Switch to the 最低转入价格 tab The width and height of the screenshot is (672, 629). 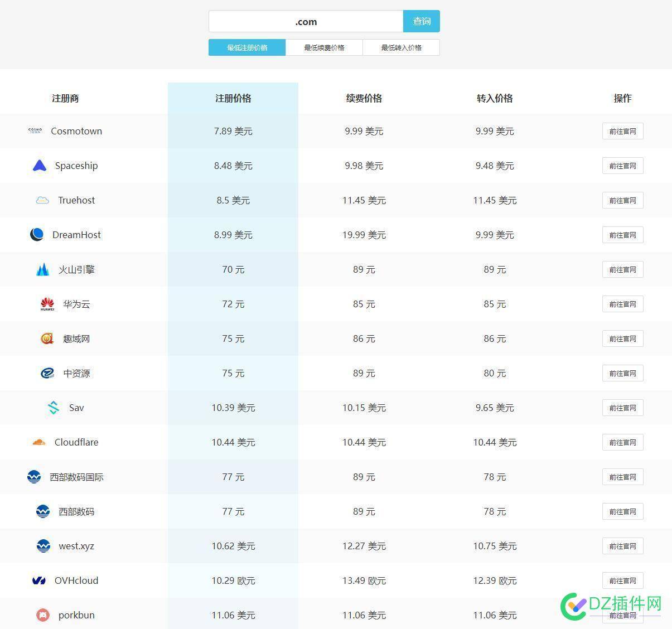[401, 47]
